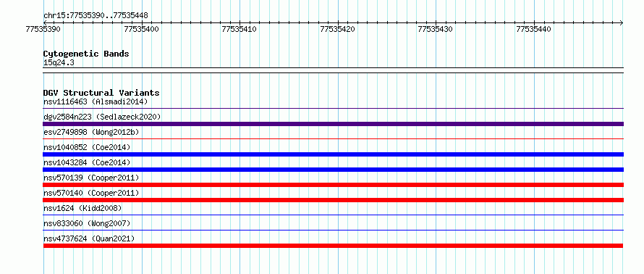
Task: Click ruler position 77535390
Action: [43, 29]
